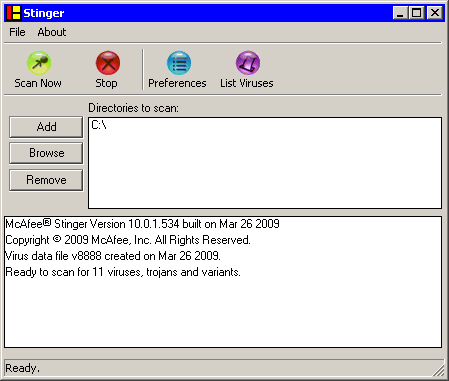Click the green Scan Now icon
This screenshot has width=449, height=381.
(x=39, y=63)
